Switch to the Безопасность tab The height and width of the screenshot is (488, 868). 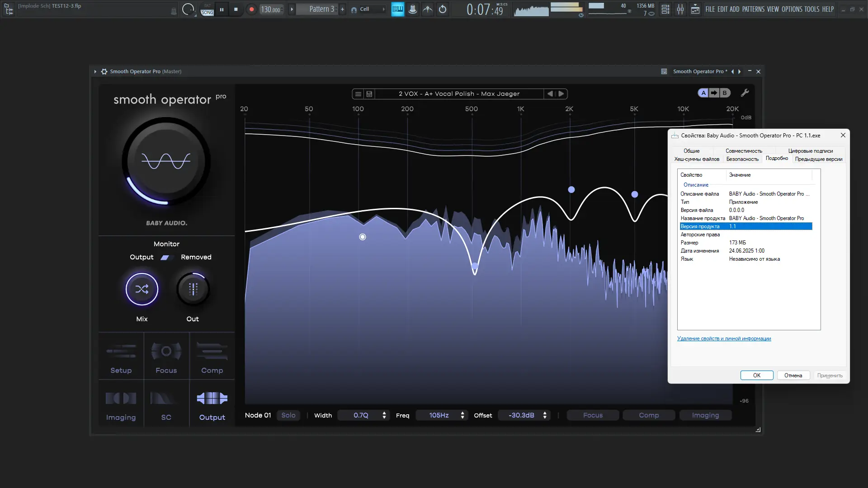pyautogui.click(x=742, y=159)
